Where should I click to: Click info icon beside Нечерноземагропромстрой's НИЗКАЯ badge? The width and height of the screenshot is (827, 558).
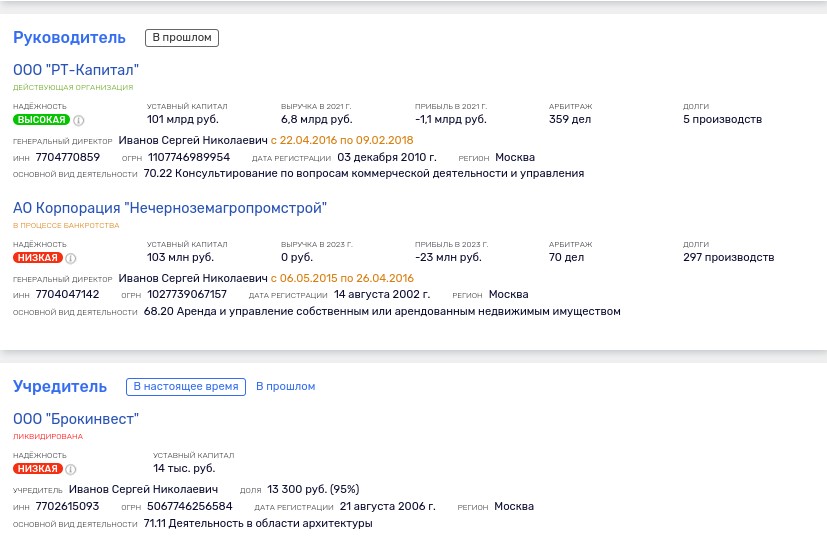click(71, 258)
